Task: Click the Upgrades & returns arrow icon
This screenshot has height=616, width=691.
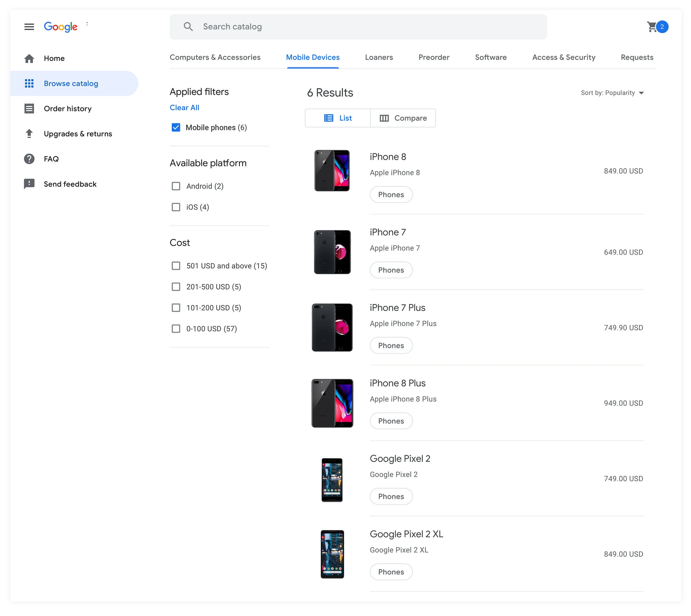Action: click(29, 134)
